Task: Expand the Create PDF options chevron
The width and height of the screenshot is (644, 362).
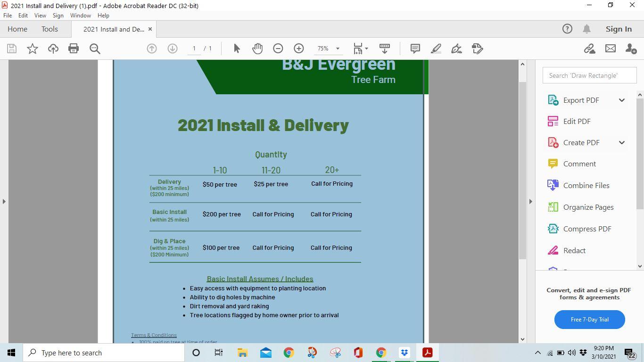Action: (x=621, y=142)
